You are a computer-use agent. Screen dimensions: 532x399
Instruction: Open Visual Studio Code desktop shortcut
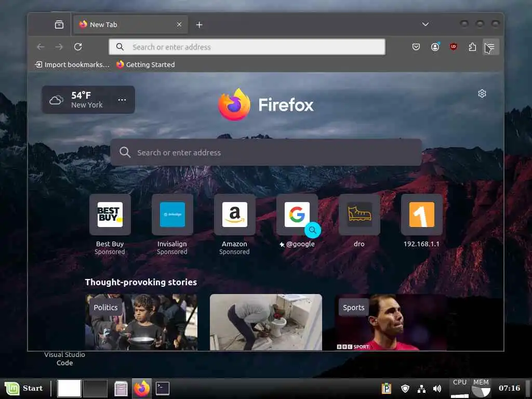click(x=64, y=358)
